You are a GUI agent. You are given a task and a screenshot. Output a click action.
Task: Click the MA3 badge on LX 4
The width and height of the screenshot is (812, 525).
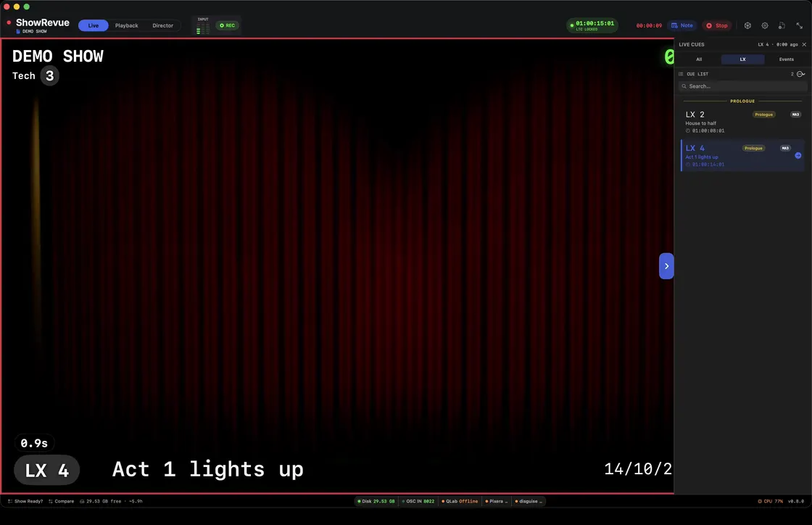785,148
